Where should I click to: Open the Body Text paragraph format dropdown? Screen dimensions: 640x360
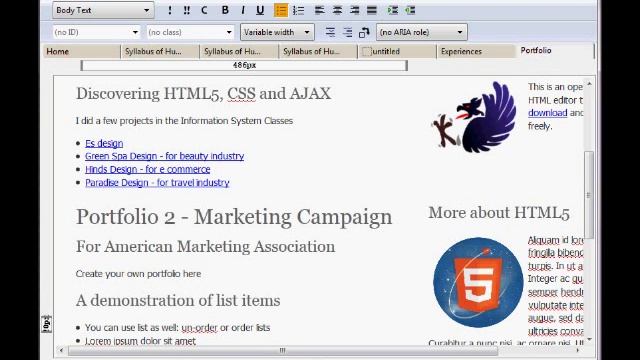click(103, 10)
